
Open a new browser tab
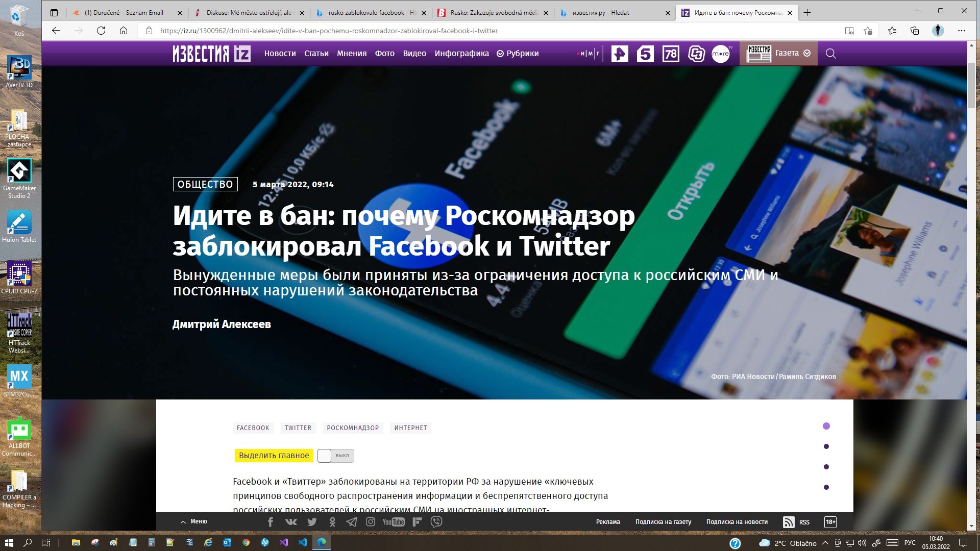(807, 13)
